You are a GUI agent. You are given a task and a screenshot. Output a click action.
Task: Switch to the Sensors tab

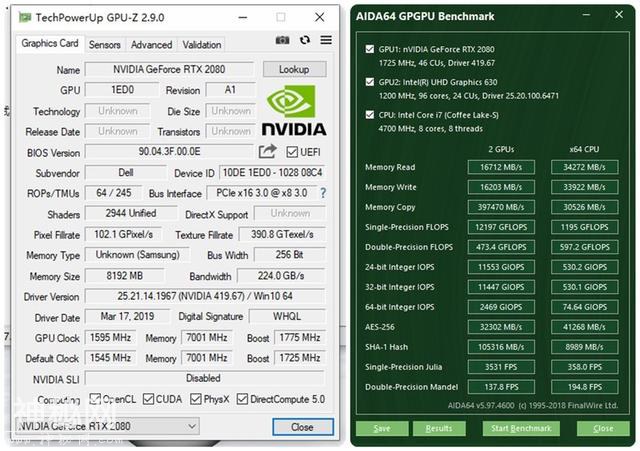click(104, 45)
